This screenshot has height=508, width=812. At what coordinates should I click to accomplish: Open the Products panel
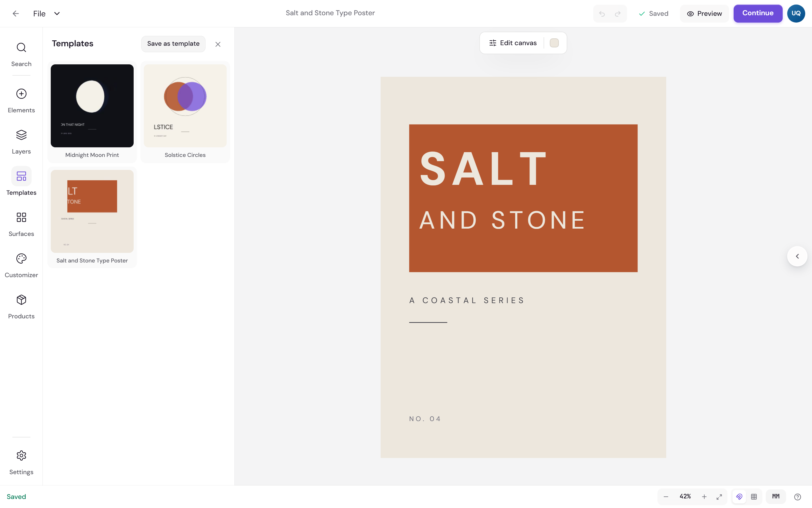click(21, 307)
